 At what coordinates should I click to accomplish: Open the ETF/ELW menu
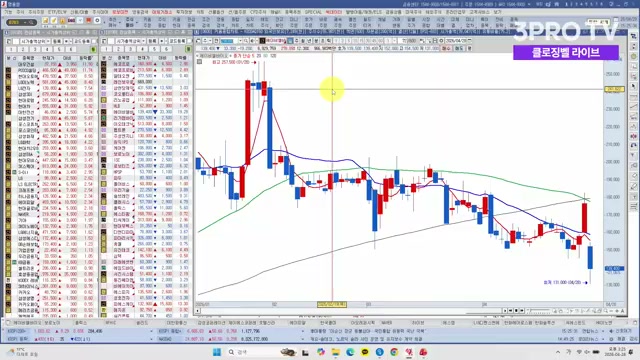click(57, 13)
